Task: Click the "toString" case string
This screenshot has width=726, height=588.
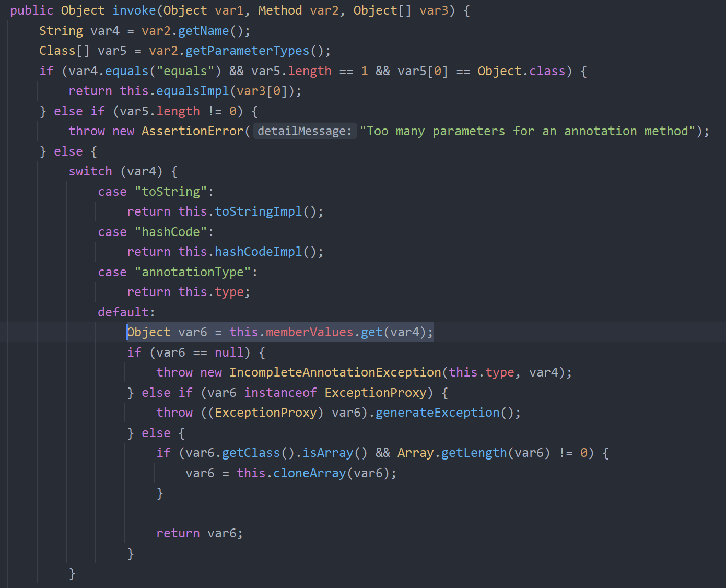Action: point(171,192)
